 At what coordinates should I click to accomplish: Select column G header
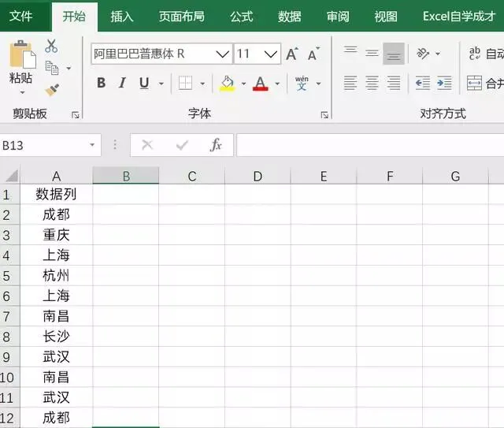tap(455, 176)
